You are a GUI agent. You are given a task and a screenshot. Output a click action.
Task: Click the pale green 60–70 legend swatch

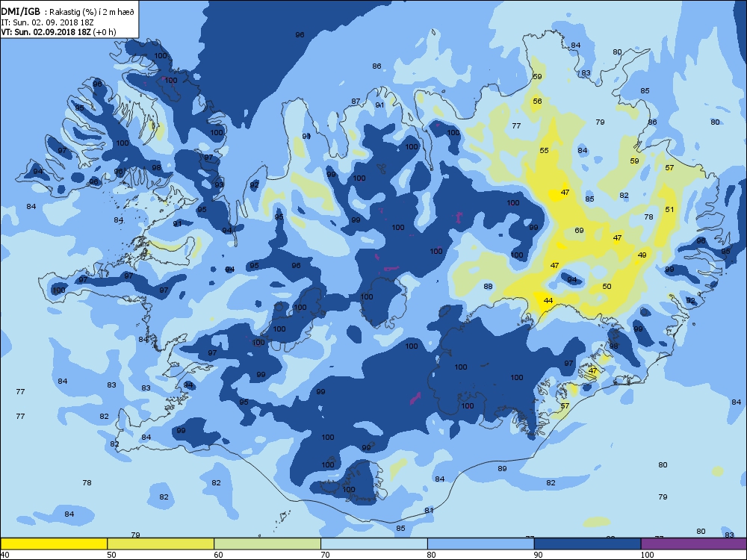(267, 544)
